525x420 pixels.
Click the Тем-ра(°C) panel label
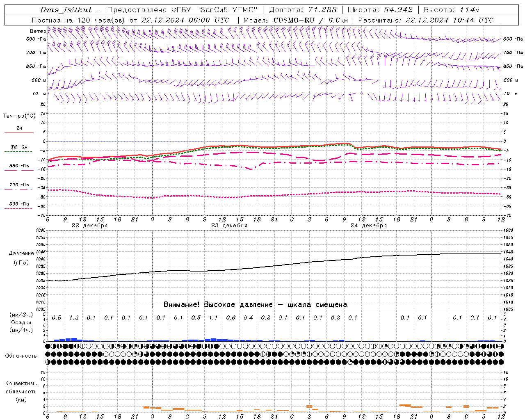pyautogui.click(x=19, y=116)
